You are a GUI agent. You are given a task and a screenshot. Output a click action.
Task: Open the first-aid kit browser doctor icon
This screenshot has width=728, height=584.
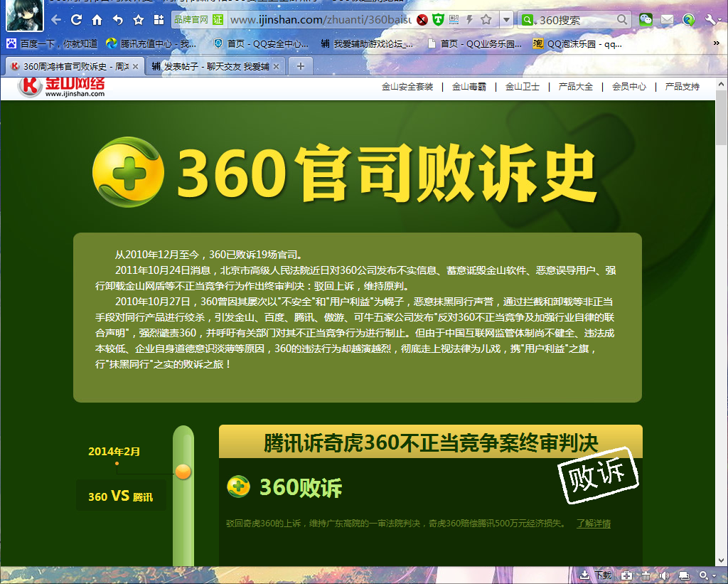pos(627,575)
